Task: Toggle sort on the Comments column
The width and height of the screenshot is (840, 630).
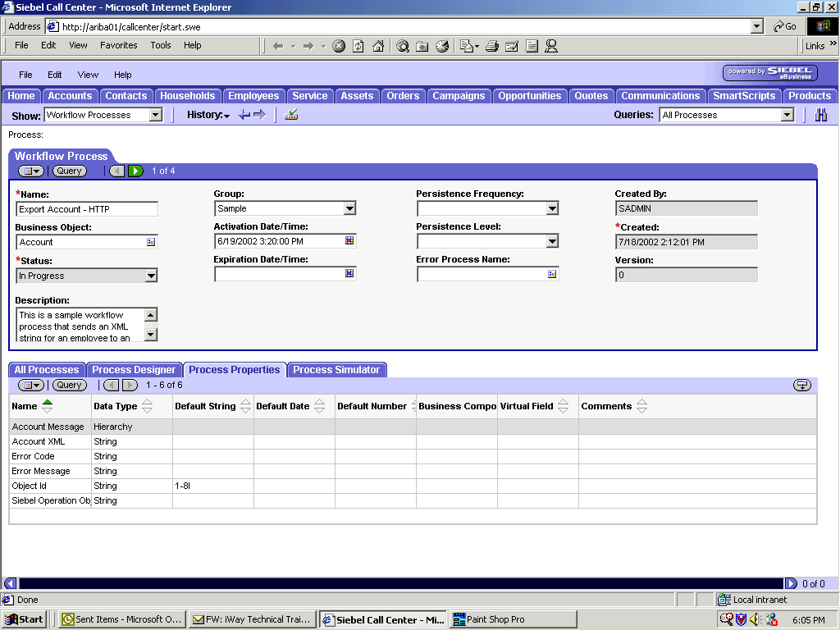Action: [x=640, y=405]
